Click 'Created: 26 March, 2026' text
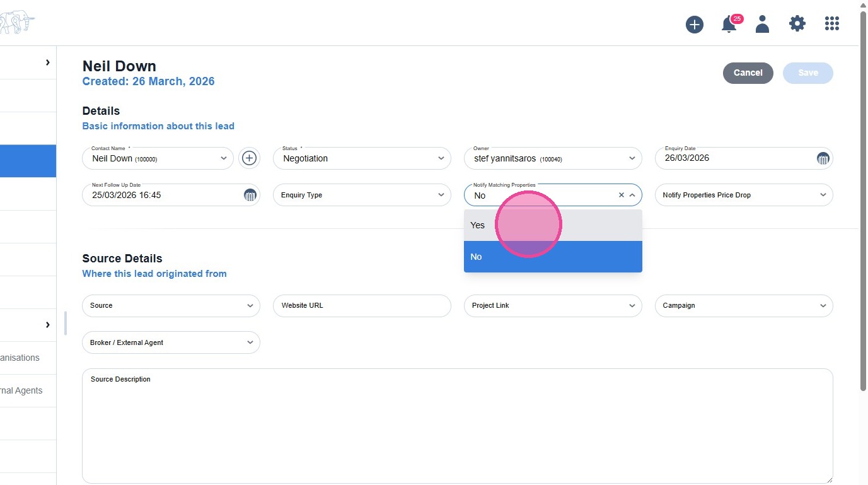This screenshot has height=485, width=868. (148, 81)
